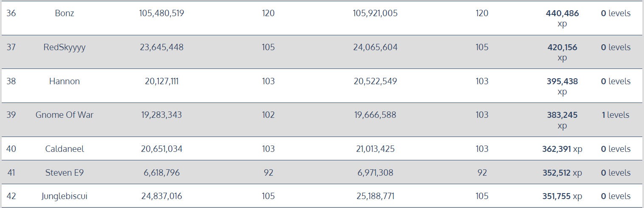The width and height of the screenshot is (644, 208).
Task: Click starting xp 105,480,519 cell
Action: pos(161,13)
